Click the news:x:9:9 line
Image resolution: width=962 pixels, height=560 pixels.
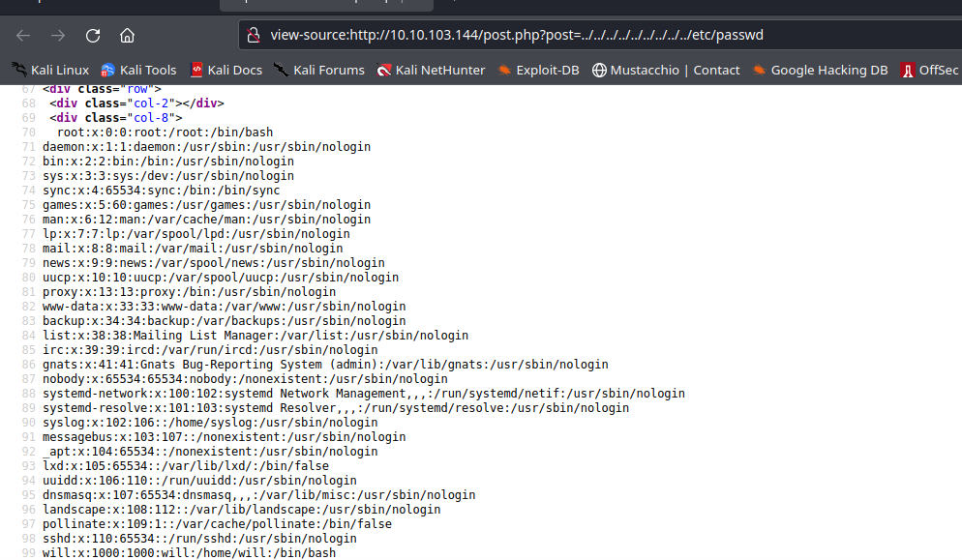coord(214,263)
